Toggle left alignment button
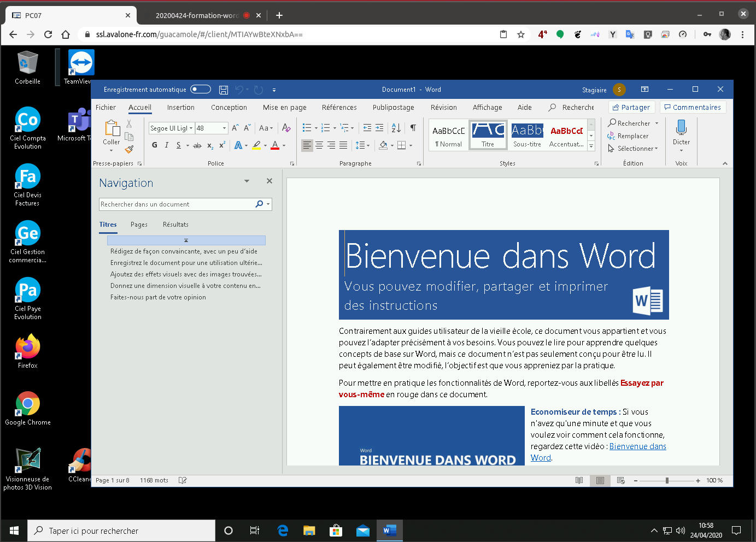Image resolution: width=756 pixels, height=542 pixels. [x=307, y=145]
